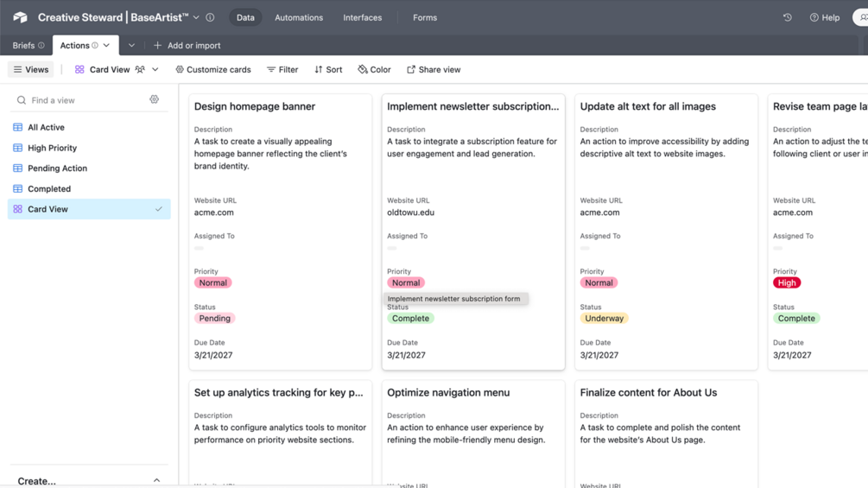Open the base history icon
This screenshot has width=868, height=488.
click(x=787, y=17)
